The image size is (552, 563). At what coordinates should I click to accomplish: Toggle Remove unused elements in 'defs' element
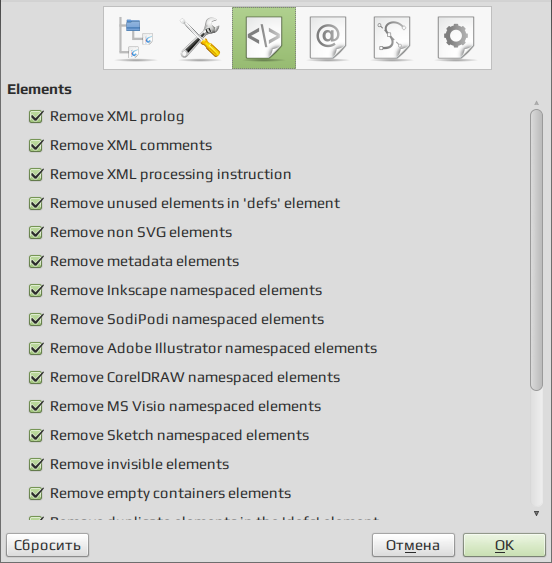(36, 204)
